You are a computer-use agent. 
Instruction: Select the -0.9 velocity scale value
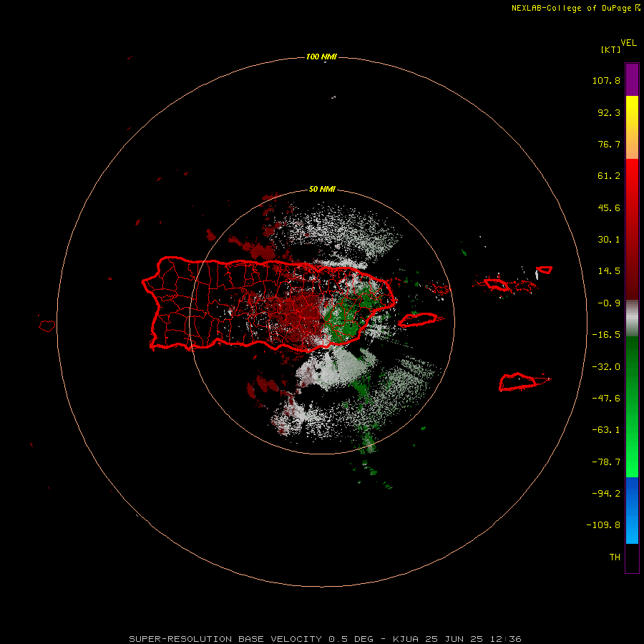point(609,303)
